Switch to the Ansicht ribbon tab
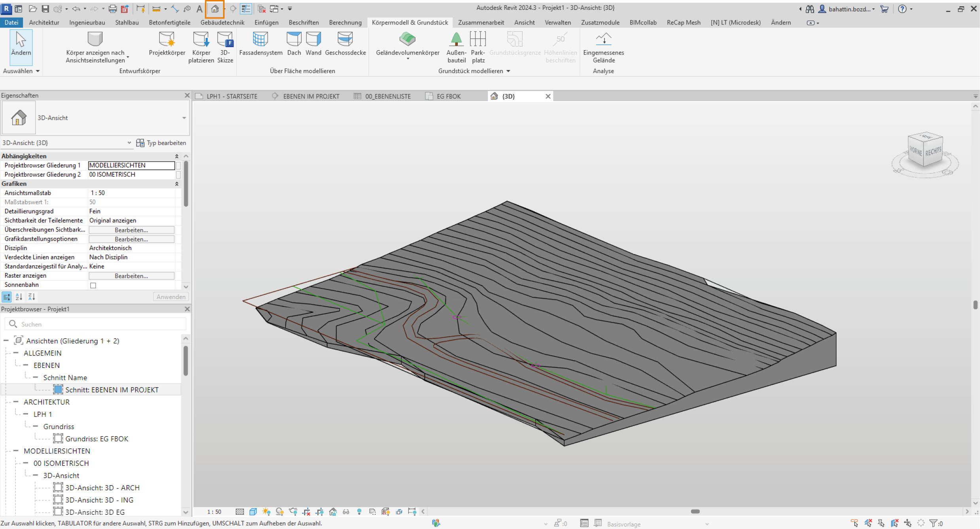This screenshot has height=529, width=980. point(524,23)
